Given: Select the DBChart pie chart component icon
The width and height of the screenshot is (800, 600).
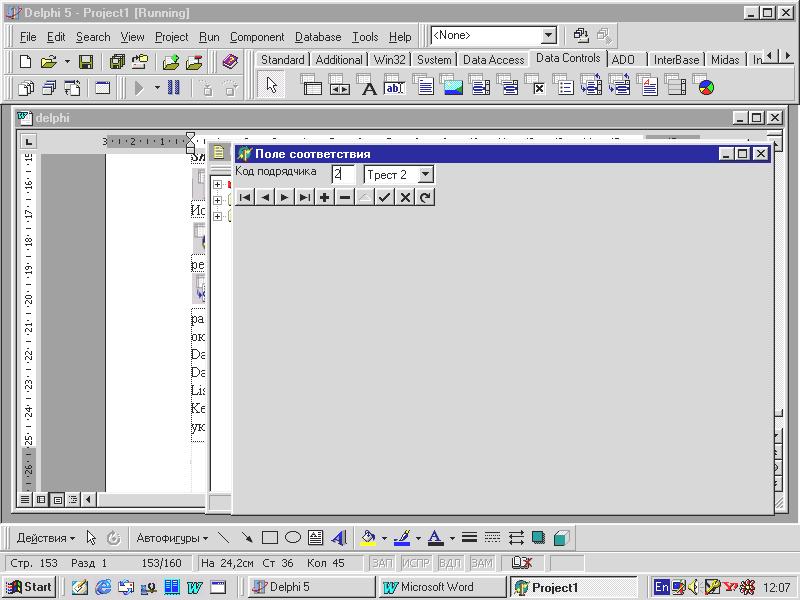Looking at the screenshot, I should click(x=704, y=85).
